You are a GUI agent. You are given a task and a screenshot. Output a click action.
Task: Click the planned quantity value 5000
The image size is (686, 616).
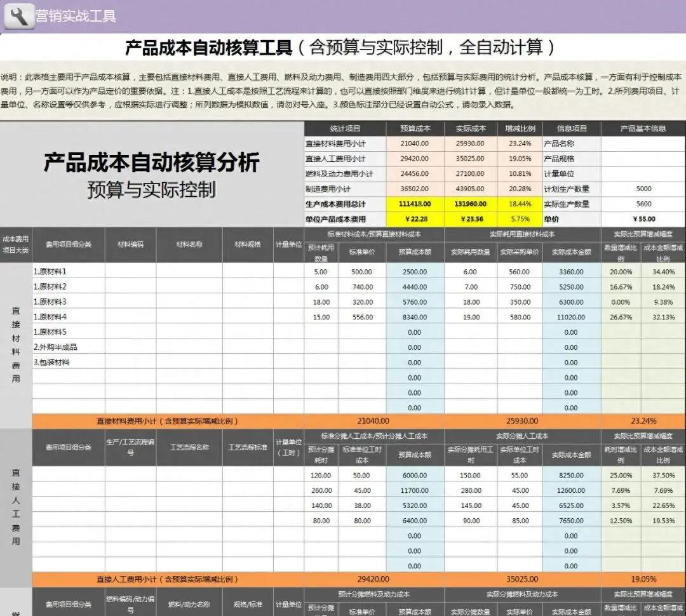click(x=643, y=189)
